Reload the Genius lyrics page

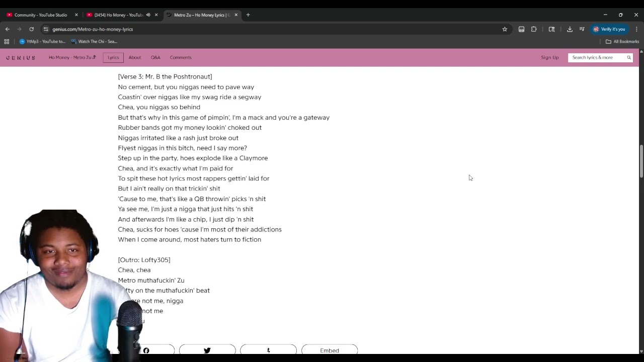[31, 29]
